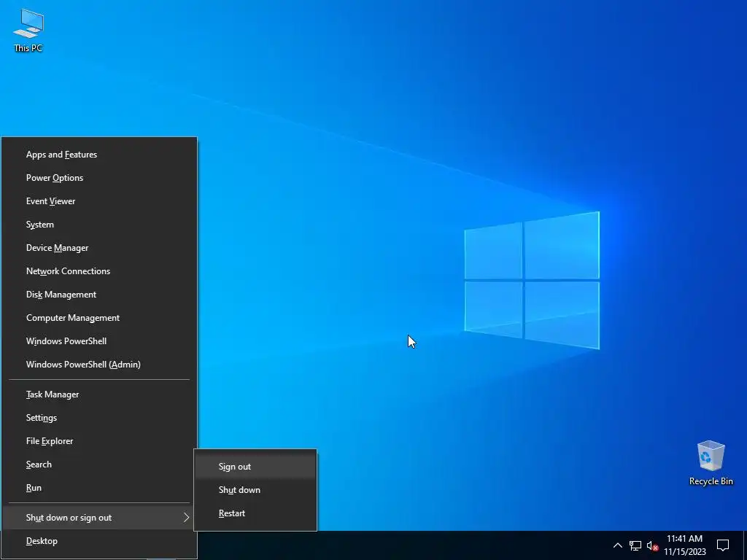
Task: Click the taskbar clock showing 11:41 AM
Action: click(x=684, y=545)
